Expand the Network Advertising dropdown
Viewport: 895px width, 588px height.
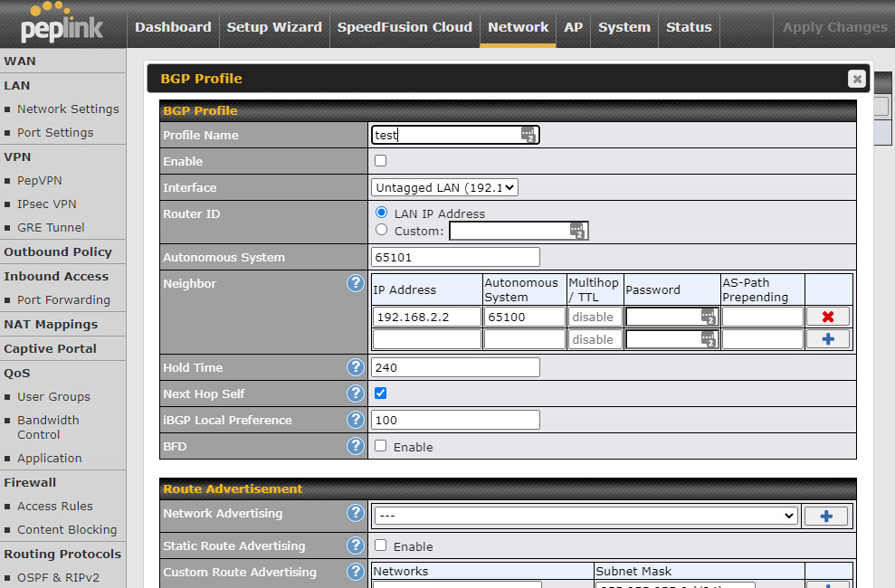tap(586, 516)
